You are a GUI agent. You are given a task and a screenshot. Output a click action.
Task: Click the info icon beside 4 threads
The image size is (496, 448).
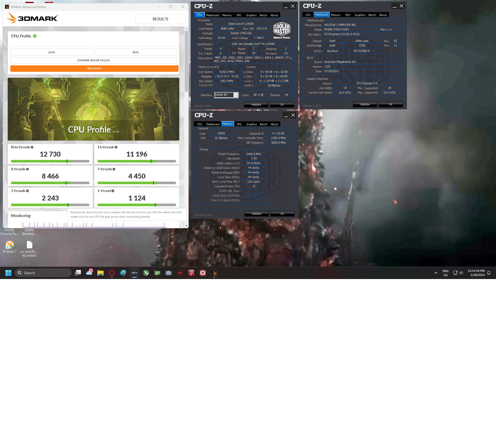point(114,169)
